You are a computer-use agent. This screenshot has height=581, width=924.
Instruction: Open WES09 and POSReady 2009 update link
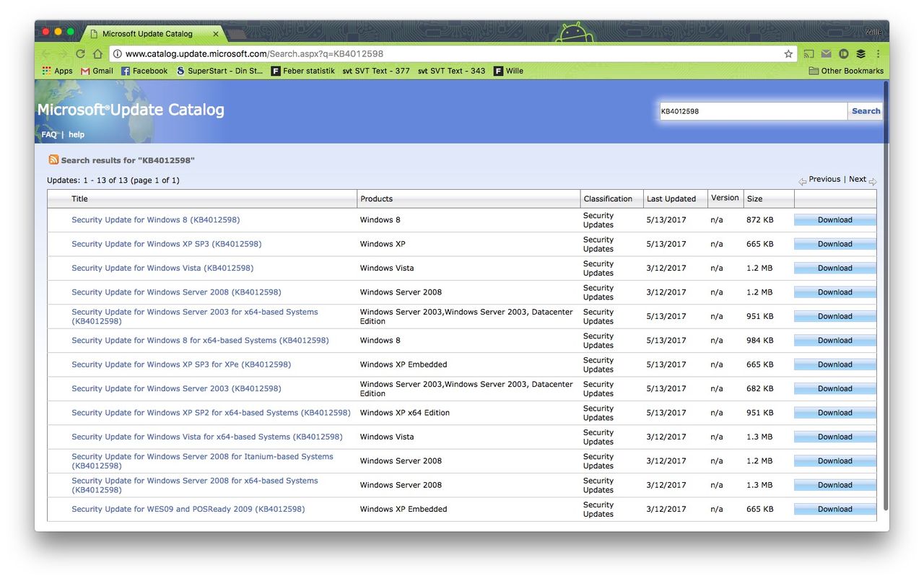pos(188,510)
